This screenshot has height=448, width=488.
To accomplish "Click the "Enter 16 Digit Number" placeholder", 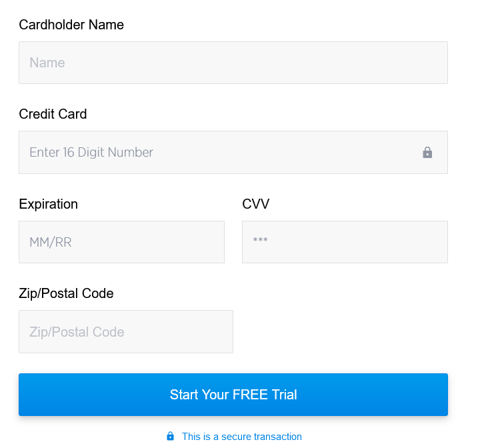I will (91, 153).
